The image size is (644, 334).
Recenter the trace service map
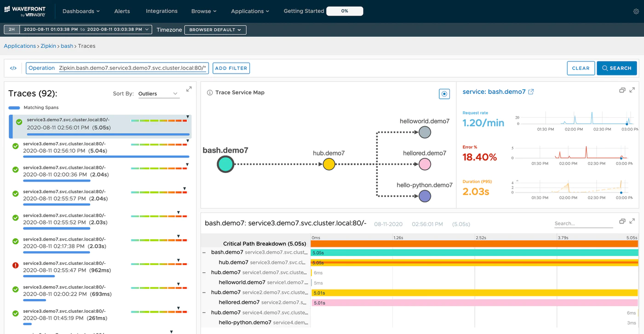pyautogui.click(x=444, y=94)
